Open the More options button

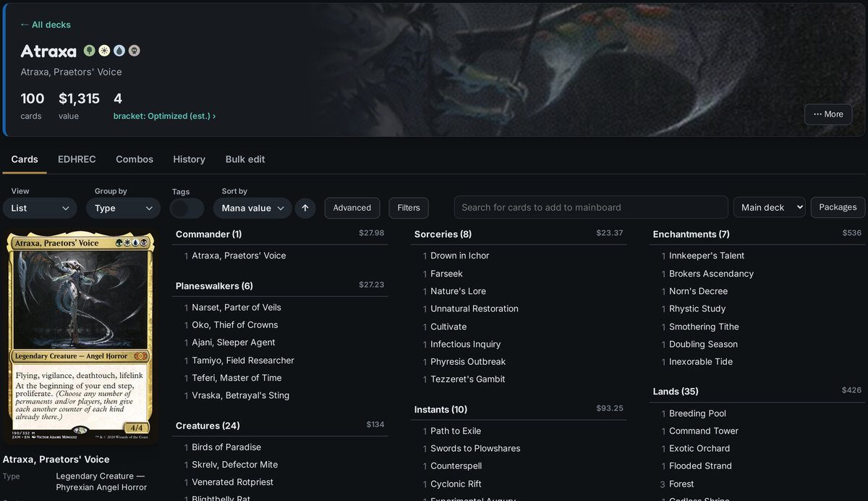[x=828, y=114]
